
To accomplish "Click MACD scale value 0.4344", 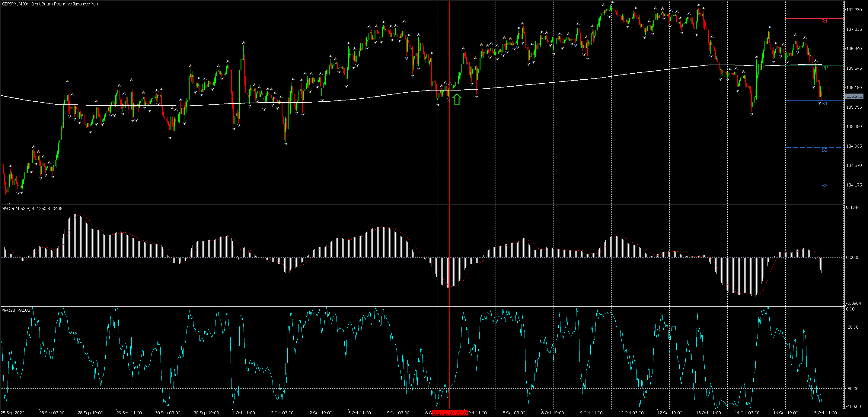I will [x=853, y=208].
